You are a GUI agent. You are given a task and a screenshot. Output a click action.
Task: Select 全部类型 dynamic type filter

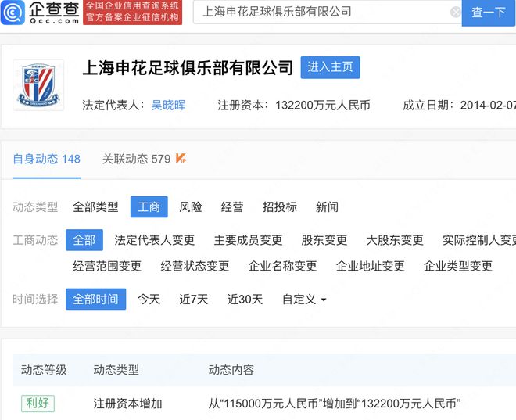pos(95,207)
